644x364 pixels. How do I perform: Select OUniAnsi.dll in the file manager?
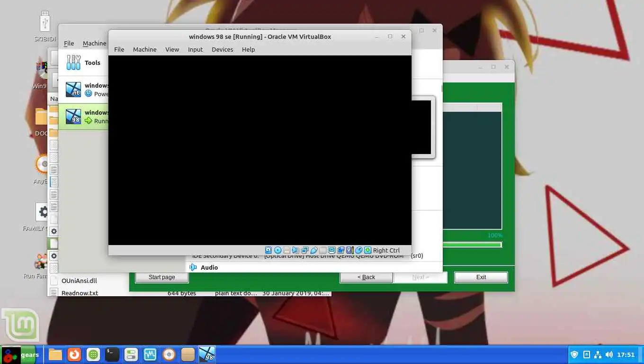tap(79, 281)
